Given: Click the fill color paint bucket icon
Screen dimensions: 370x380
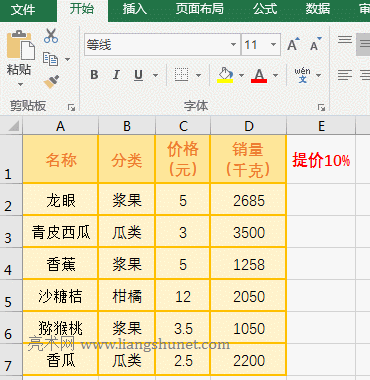Looking at the screenshot, I should click(225, 75).
